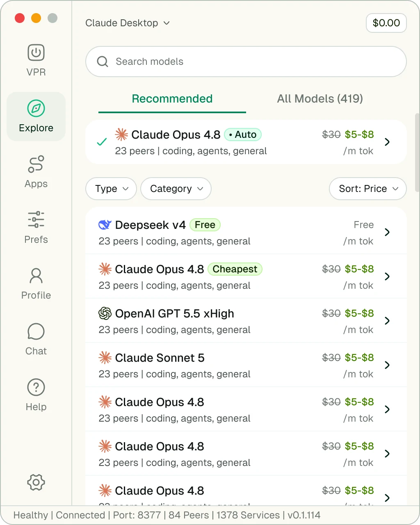
Task: Select the OpenAI GPT 5.5 xHigh name
Action: pyautogui.click(x=175, y=313)
